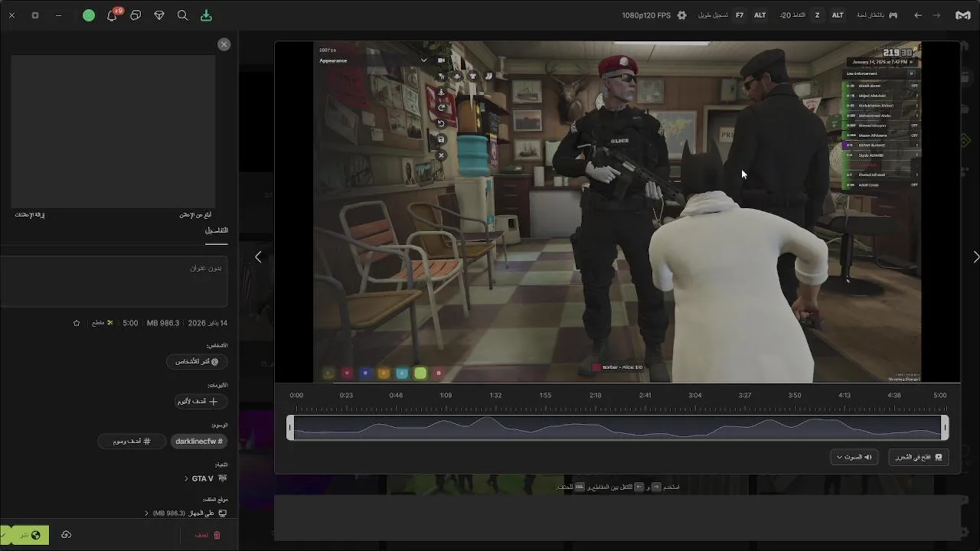Click the 4:13 mark on timeline

[844, 395]
